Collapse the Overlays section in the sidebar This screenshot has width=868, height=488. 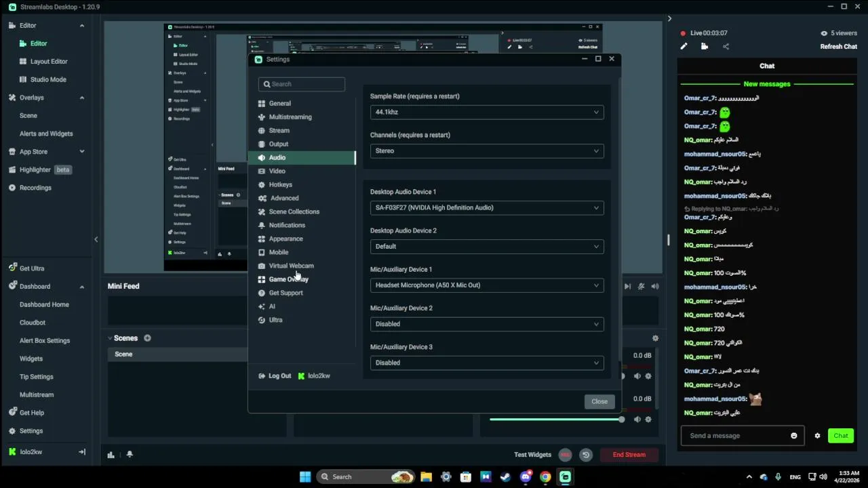pyautogui.click(x=82, y=98)
